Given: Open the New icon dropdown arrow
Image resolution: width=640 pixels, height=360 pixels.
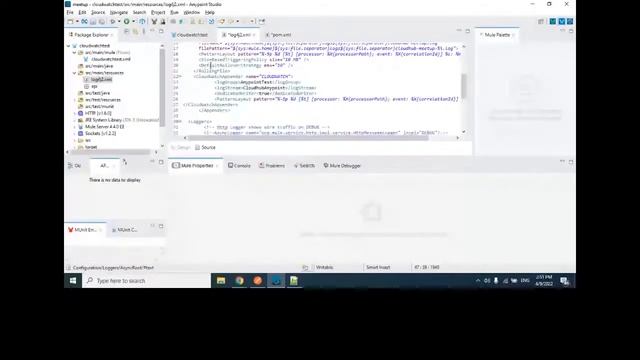Looking at the screenshot, I should [77, 21].
